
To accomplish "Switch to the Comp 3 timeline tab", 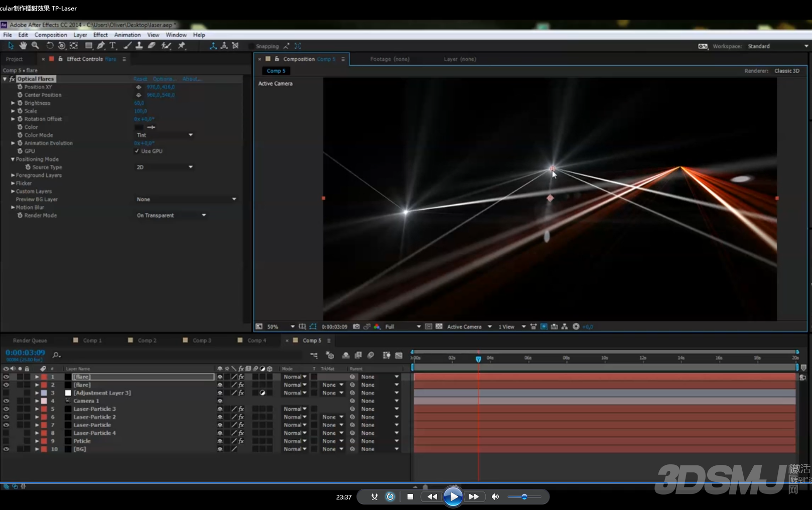I will tap(203, 341).
